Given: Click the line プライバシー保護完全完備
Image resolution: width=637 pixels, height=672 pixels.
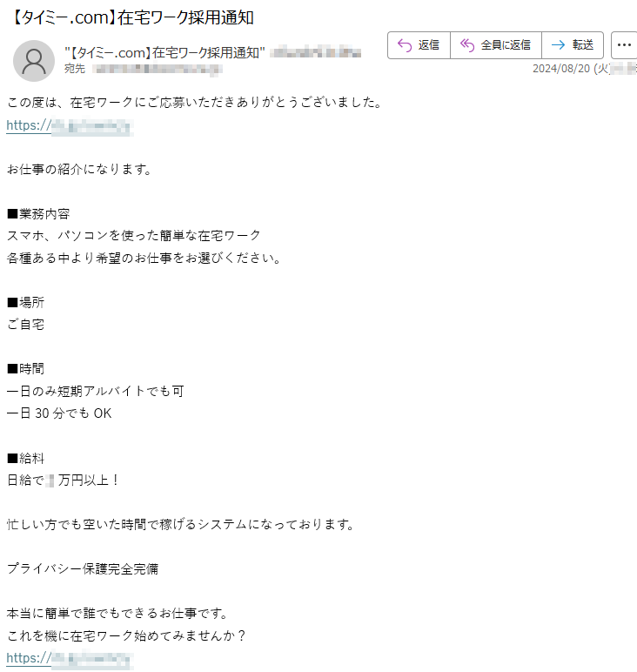Looking at the screenshot, I should (83, 568).
